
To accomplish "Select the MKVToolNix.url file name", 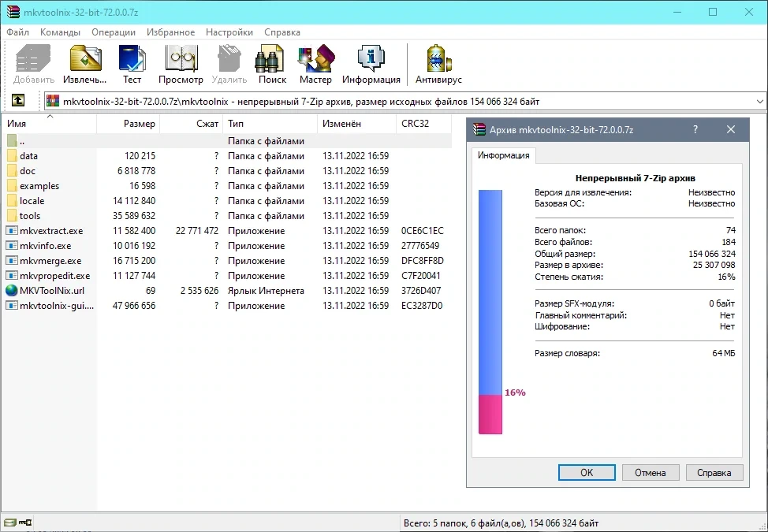I will coord(52,291).
